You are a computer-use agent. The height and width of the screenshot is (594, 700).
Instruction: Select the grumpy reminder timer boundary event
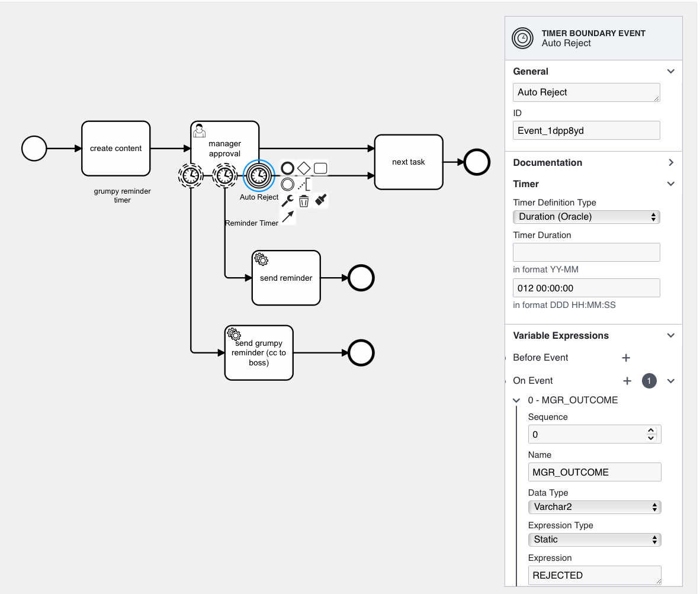click(x=190, y=175)
